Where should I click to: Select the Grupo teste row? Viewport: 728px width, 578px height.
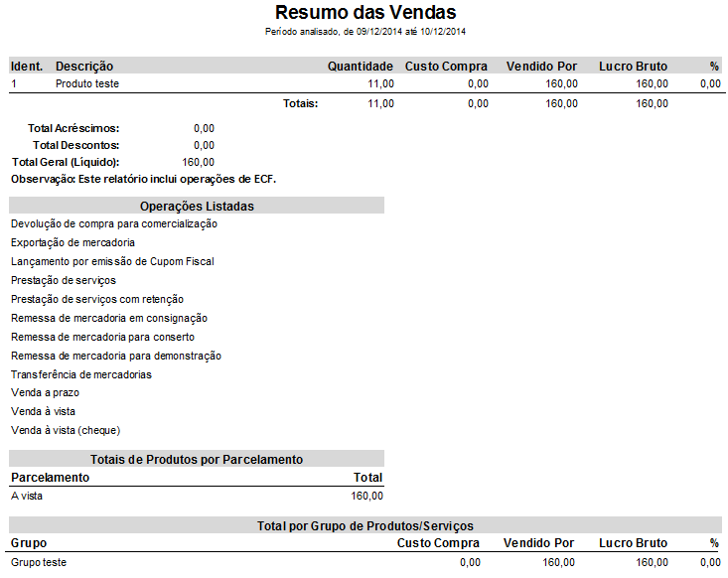[x=39, y=562]
